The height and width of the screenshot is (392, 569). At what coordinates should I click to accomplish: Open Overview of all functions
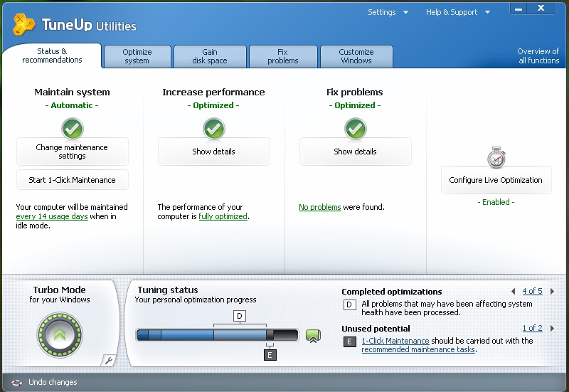coord(538,56)
